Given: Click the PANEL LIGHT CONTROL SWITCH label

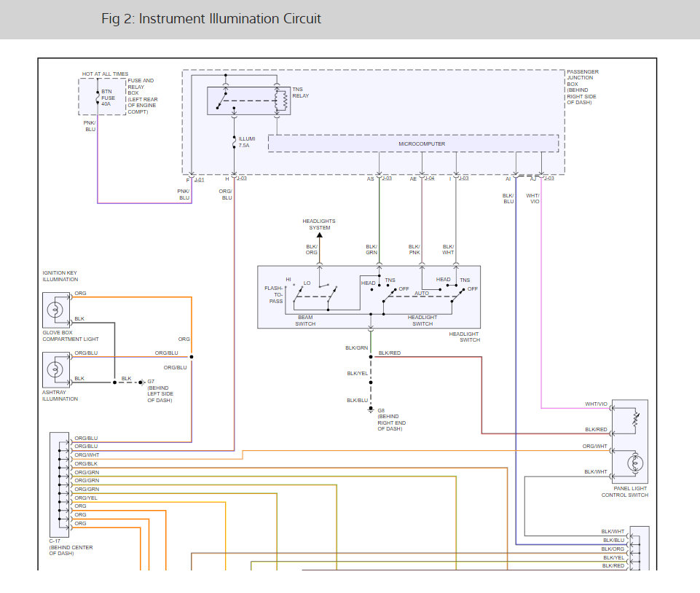Looking at the screenshot, I should pos(624,492).
